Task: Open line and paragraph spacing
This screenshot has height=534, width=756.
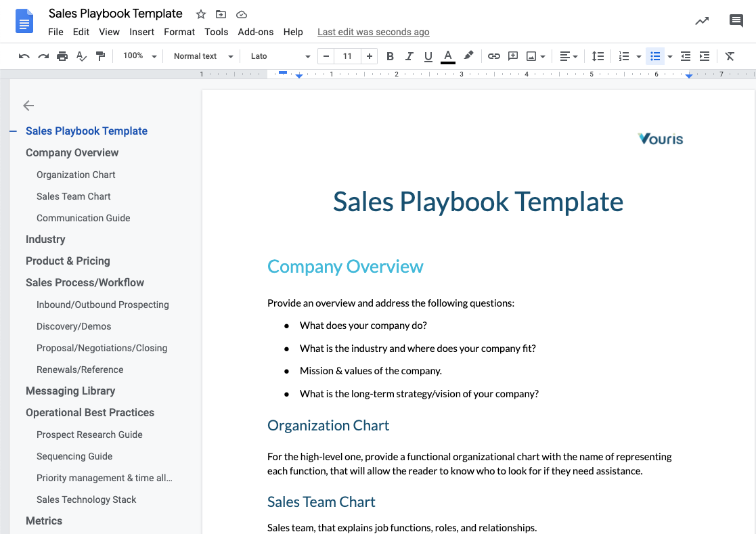Action: click(598, 56)
